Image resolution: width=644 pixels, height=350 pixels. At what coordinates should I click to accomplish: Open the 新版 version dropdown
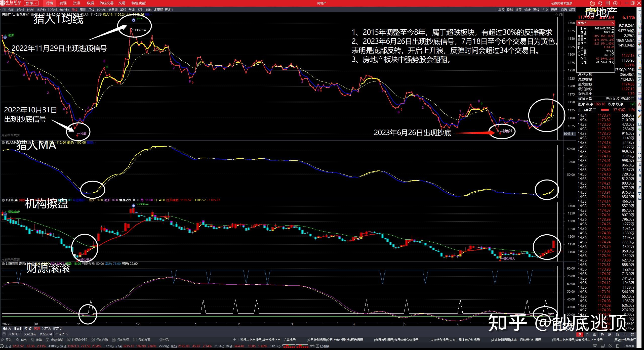(31, 3)
